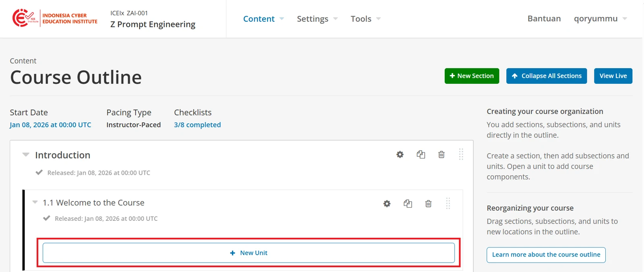The image size is (644, 272).
Task: Open the Settings menu
Action: pyautogui.click(x=317, y=19)
